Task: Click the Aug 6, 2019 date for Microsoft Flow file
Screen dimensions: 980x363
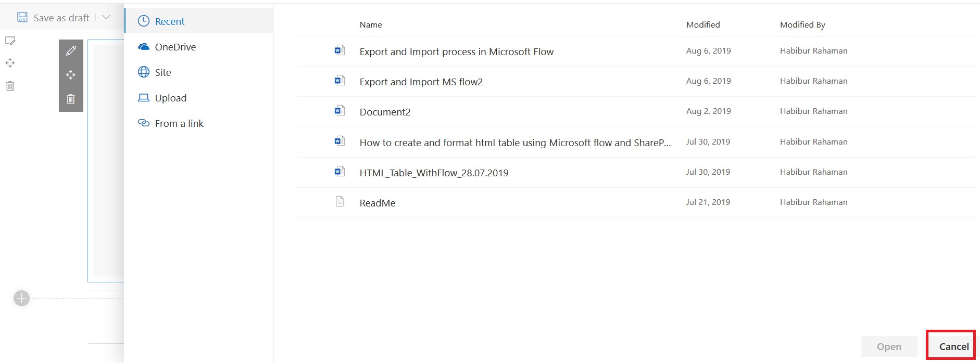Action: pyautogui.click(x=708, y=50)
